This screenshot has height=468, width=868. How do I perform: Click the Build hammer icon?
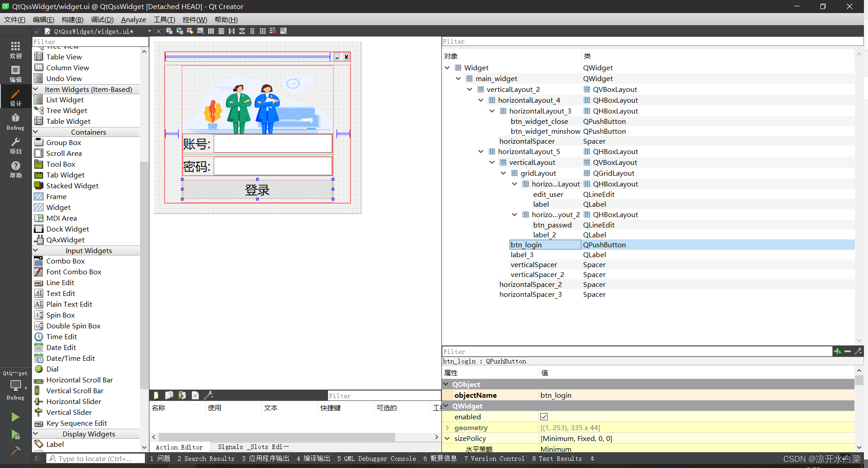[x=15, y=451]
